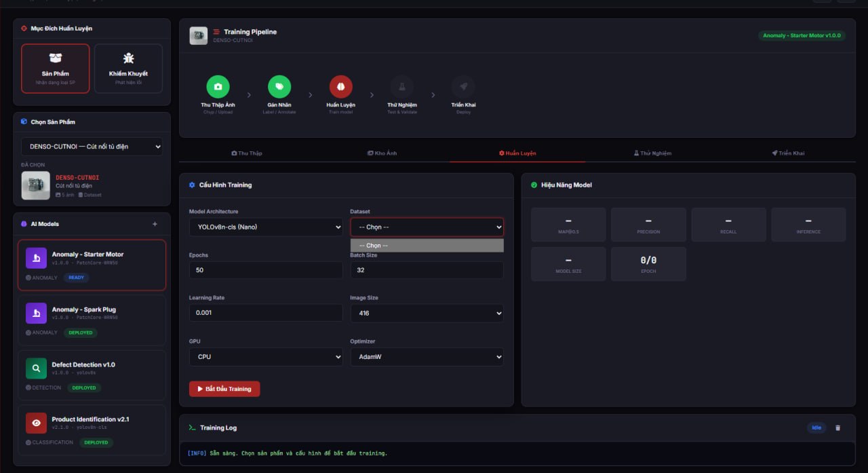
Task: Clear the training log with trash icon
Action: click(837, 428)
